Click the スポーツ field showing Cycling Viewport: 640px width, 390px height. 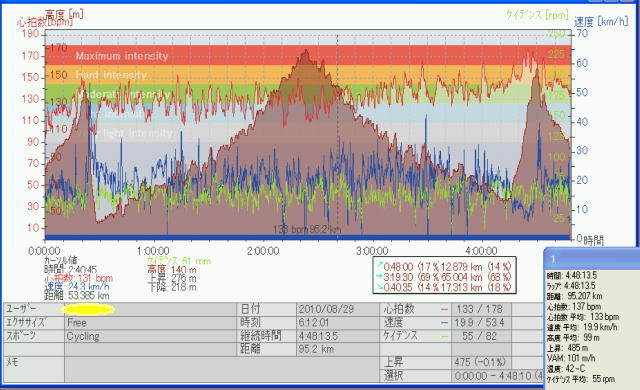coord(150,336)
